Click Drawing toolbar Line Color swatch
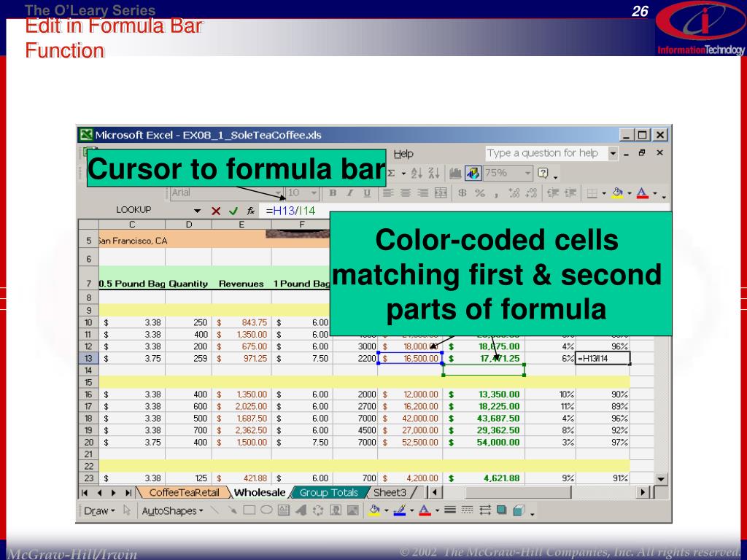The height and width of the screenshot is (560, 747). pos(400,510)
